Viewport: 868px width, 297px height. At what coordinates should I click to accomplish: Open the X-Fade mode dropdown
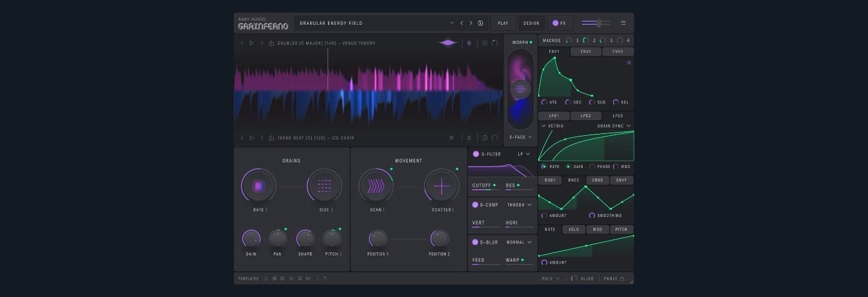click(x=520, y=137)
